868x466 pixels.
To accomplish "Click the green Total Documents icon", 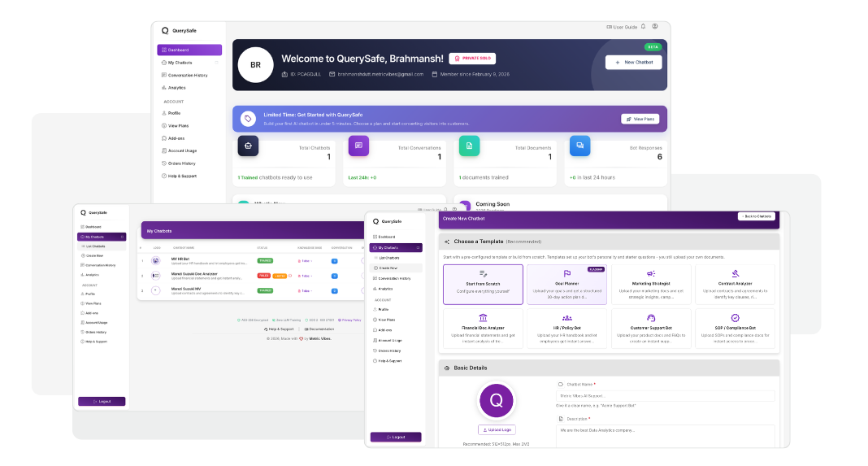I will pyautogui.click(x=470, y=146).
